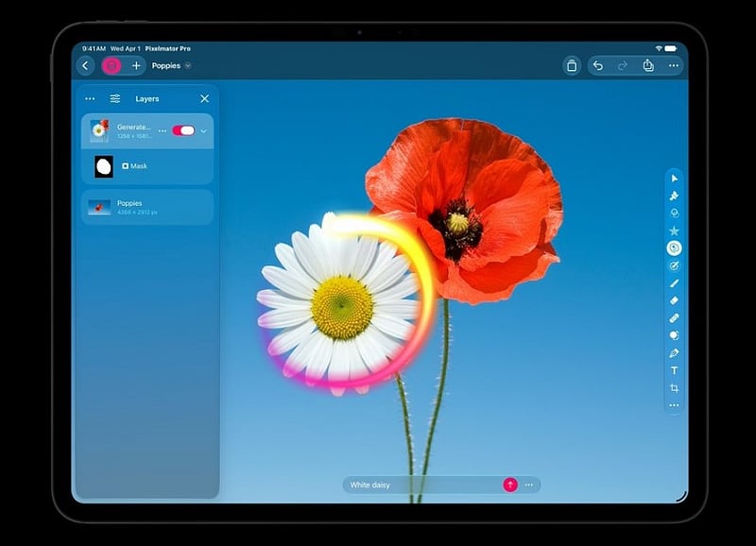Select the Poppies layer in Layers panel
The height and width of the screenshot is (546, 756).
(x=147, y=207)
